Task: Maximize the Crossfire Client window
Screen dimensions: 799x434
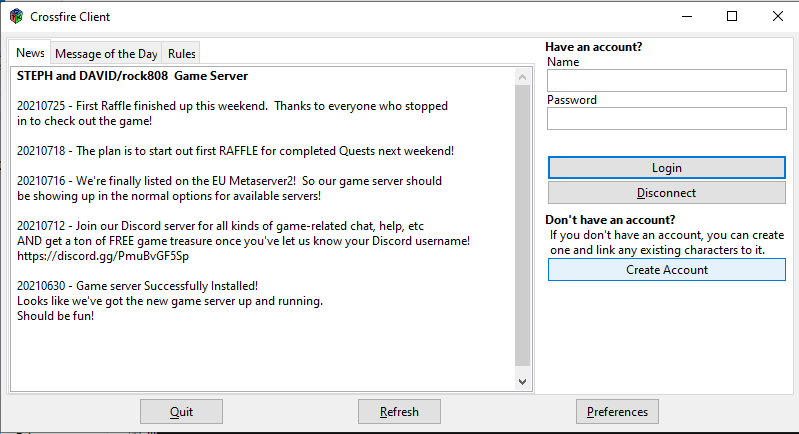Action: (x=732, y=17)
